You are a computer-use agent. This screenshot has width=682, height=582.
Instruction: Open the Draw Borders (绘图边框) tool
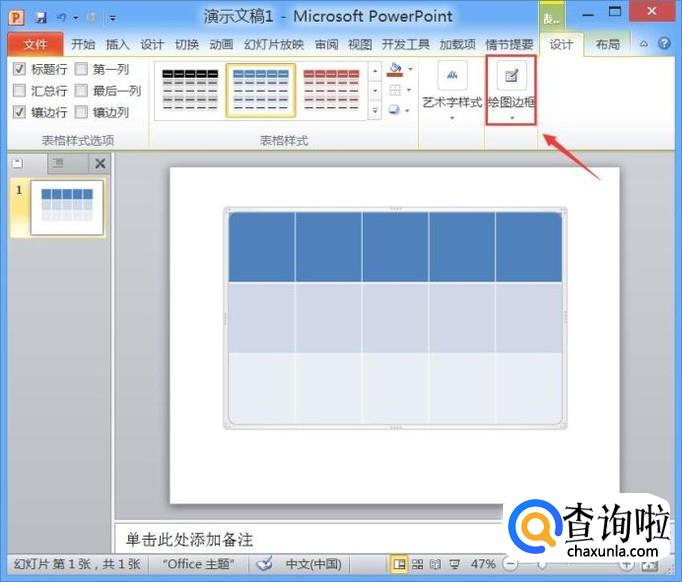pyautogui.click(x=511, y=89)
